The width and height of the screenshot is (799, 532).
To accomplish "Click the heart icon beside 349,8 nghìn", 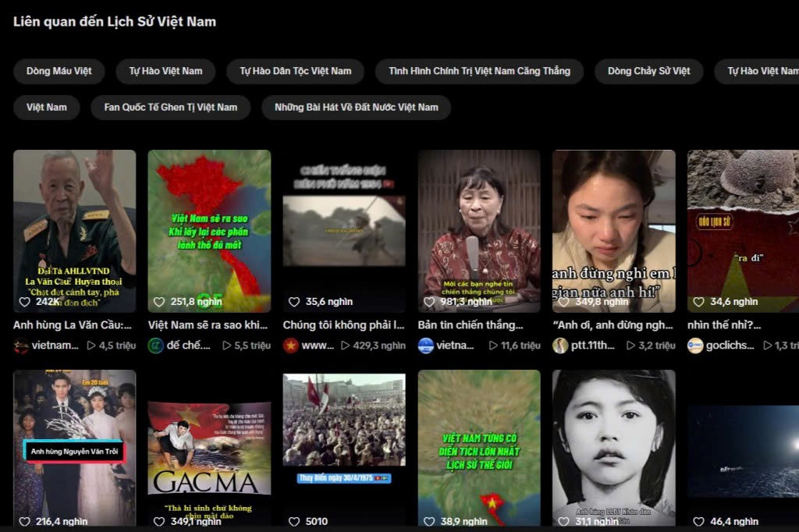I will [x=563, y=302].
